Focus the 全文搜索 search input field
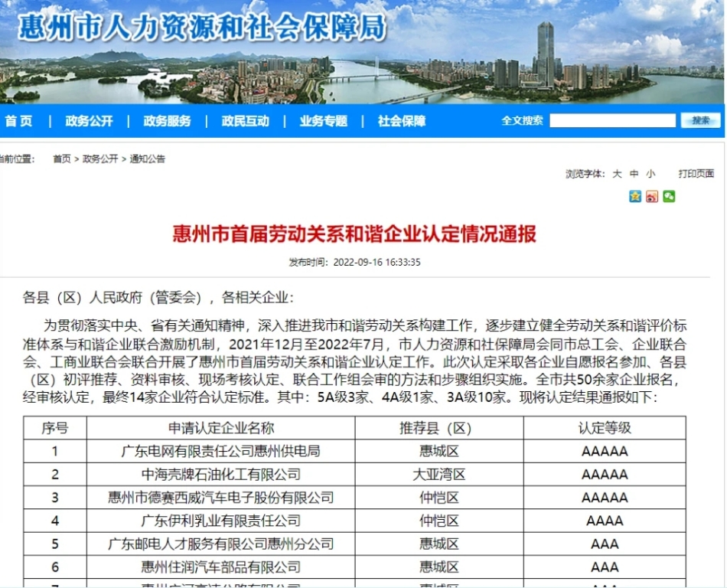 (x=612, y=120)
